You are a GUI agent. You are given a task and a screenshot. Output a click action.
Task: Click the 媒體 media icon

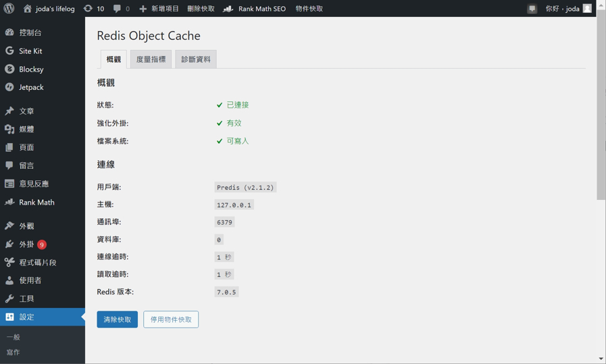pos(9,129)
